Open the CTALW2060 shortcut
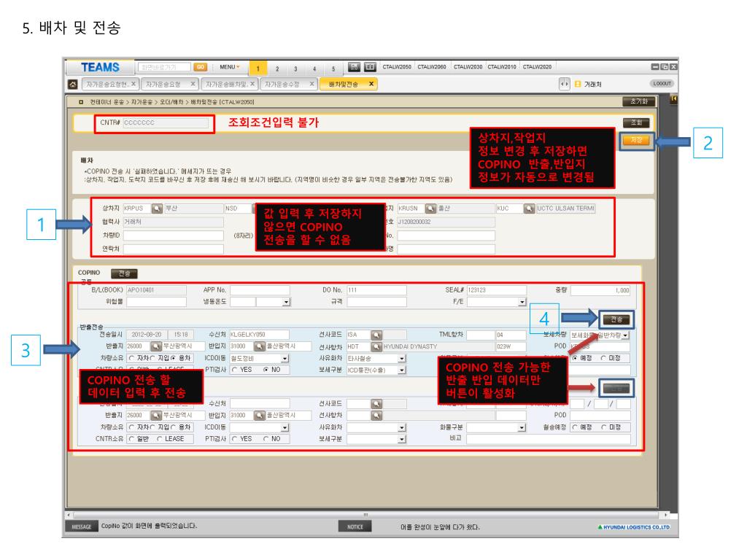 point(432,67)
